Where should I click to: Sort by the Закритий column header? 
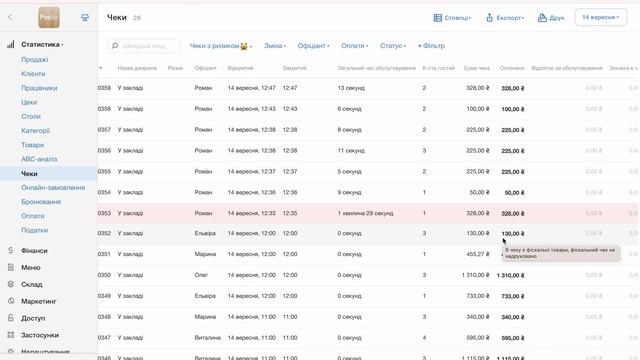click(x=295, y=68)
